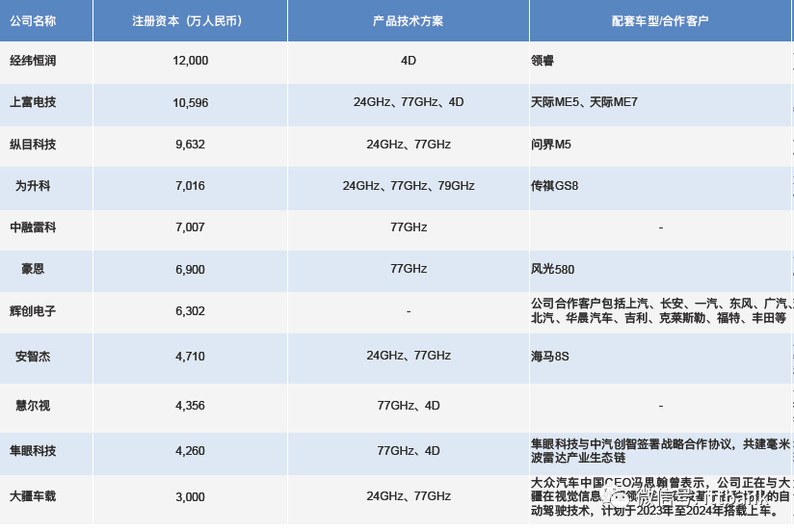
Task: Click capital value 4,356
Action: 191,406
